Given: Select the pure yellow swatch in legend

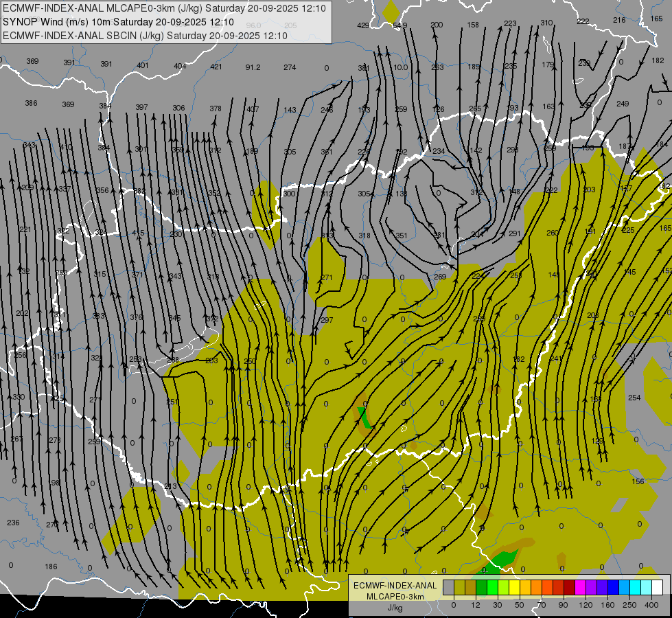Looking at the screenshot, I should [x=515, y=587].
